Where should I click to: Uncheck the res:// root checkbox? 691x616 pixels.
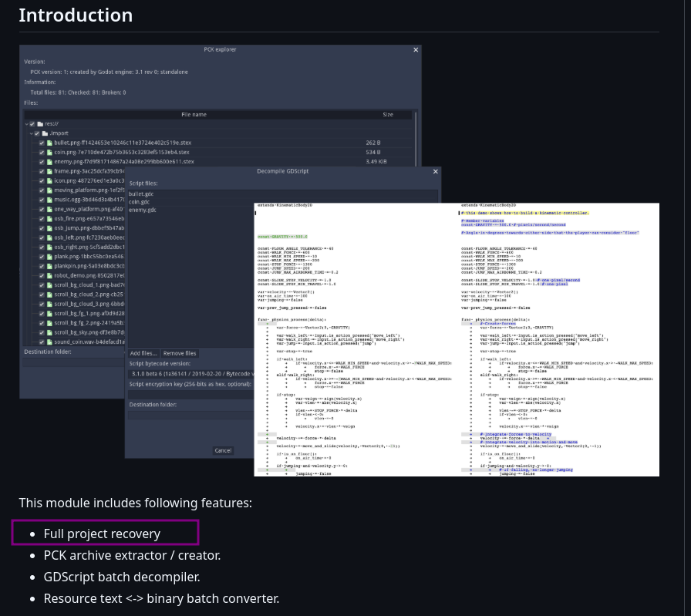point(32,124)
